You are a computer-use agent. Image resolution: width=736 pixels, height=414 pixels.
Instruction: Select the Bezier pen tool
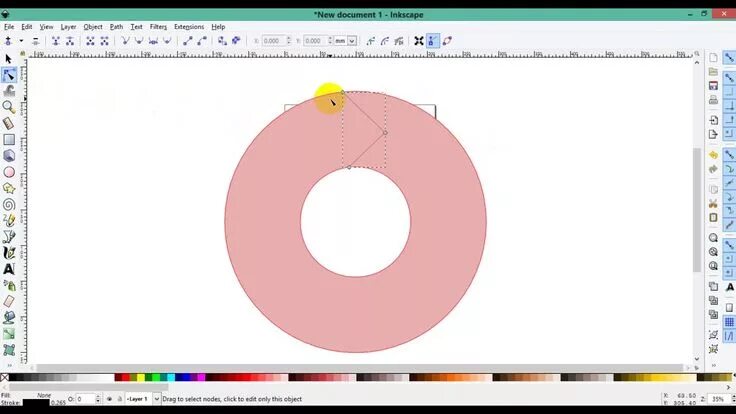[x=9, y=237]
